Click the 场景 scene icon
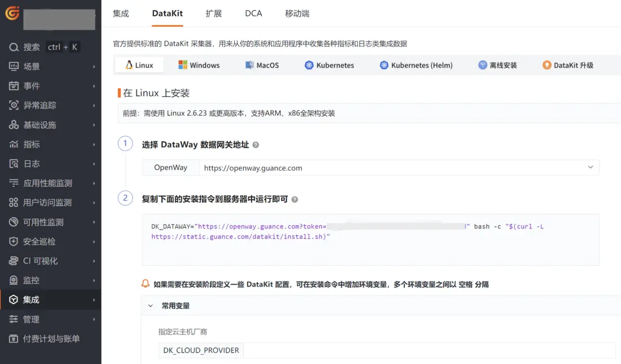This screenshot has height=364, width=621. [x=14, y=67]
